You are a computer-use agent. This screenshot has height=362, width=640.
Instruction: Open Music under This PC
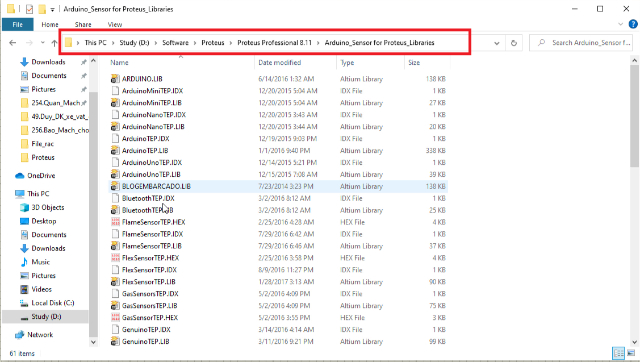tap(40, 262)
